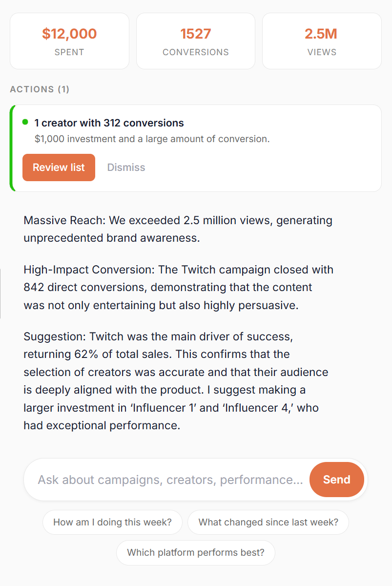Open the 1527 Conversions stat card
This screenshot has width=392, height=586.
(195, 41)
